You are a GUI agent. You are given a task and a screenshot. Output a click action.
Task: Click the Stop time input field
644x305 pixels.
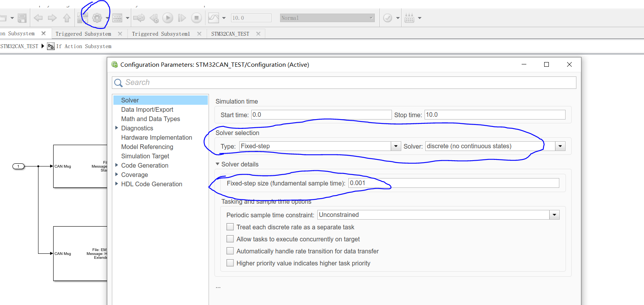[495, 115]
